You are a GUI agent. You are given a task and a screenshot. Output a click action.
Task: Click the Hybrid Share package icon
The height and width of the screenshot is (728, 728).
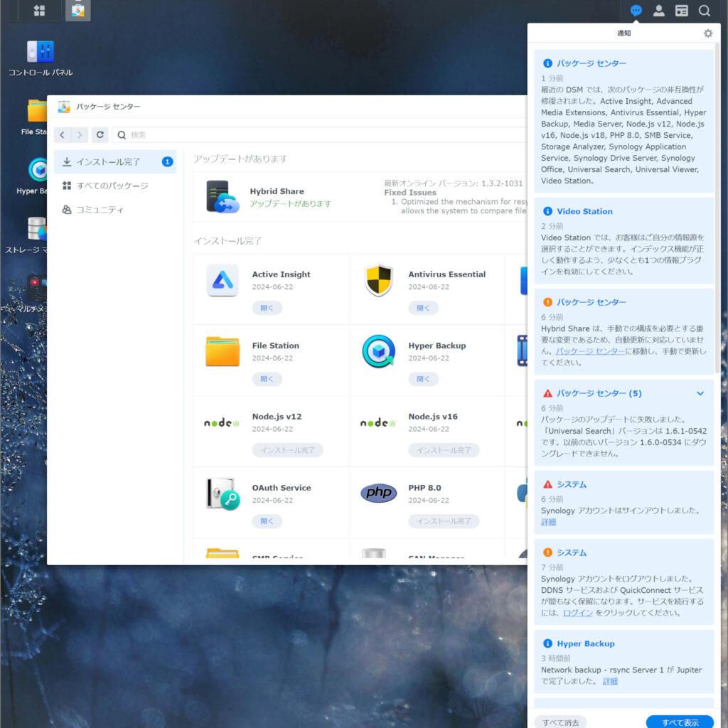[x=223, y=197]
